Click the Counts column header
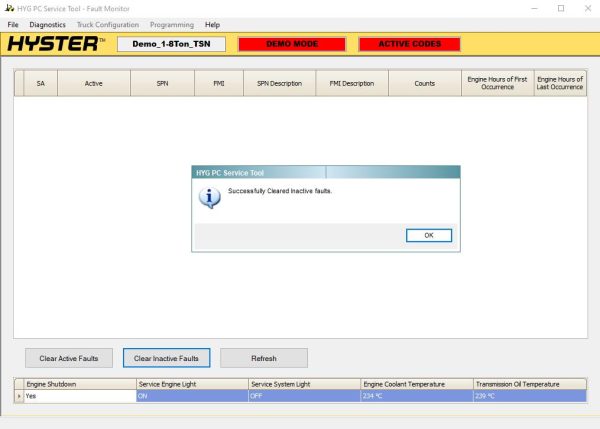The image size is (600, 429). click(425, 83)
